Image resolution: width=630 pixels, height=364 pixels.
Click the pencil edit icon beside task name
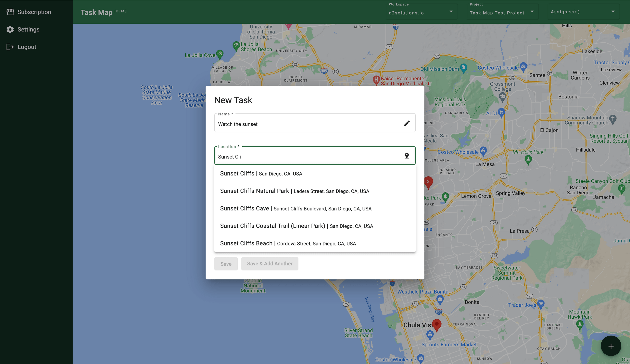(x=407, y=123)
